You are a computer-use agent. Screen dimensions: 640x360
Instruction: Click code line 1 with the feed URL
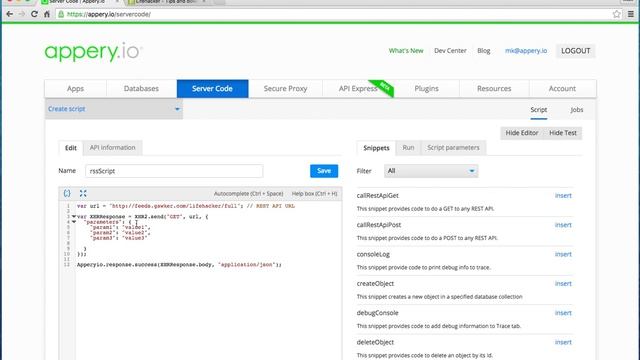(x=186, y=206)
